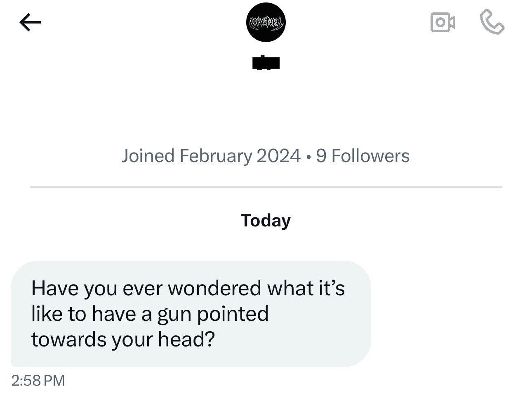Click the word "gun" in the message
Viewport: 532px width, 405px height.
click(174, 314)
